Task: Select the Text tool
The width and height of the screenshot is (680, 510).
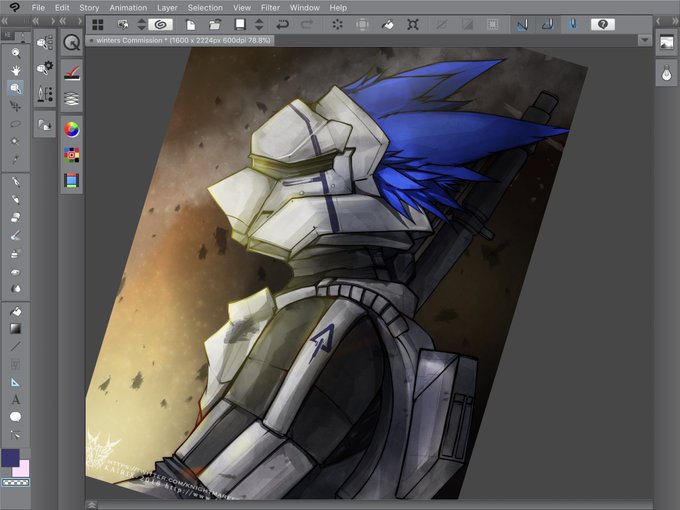Action: coord(16,399)
